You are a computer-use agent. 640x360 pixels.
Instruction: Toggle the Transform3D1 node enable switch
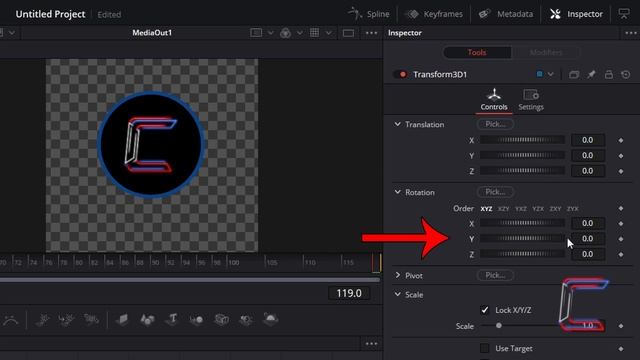pos(400,74)
